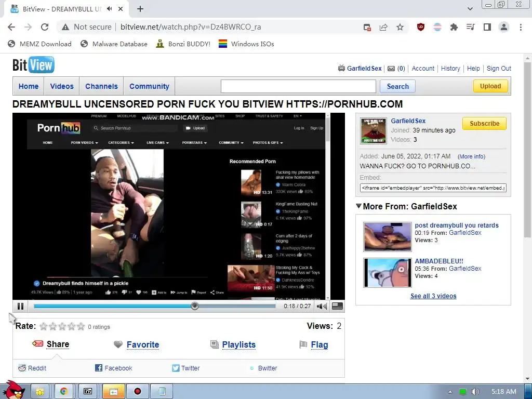Share the video to Bwitter

pyautogui.click(x=268, y=368)
